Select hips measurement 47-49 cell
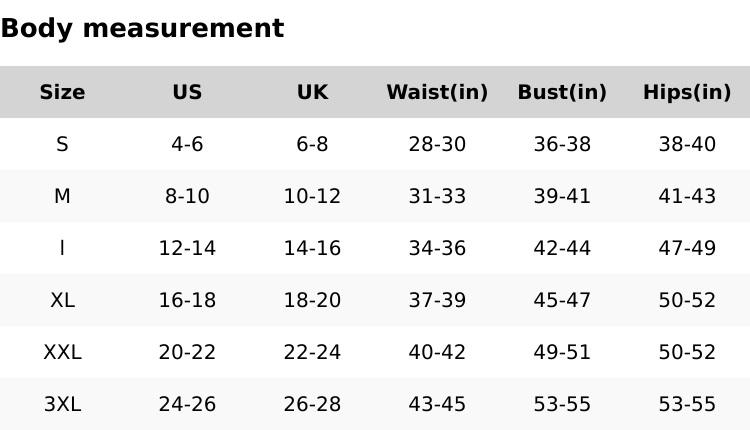 (x=687, y=248)
